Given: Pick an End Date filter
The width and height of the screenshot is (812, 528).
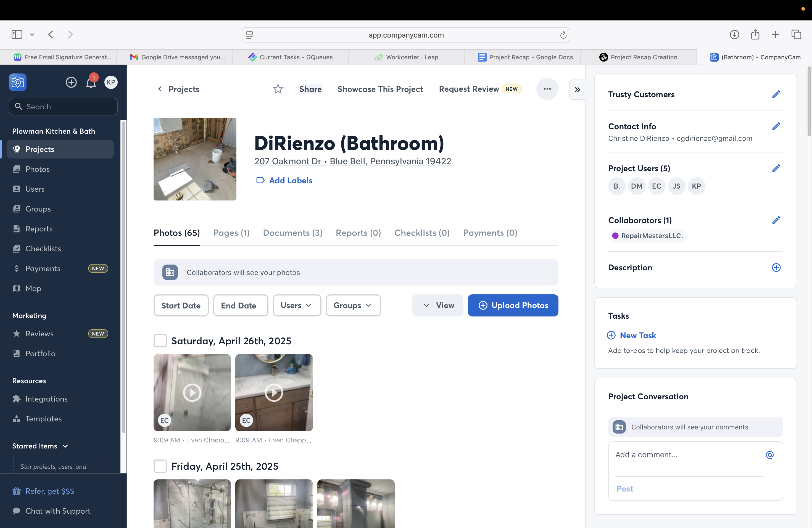Looking at the screenshot, I should pyautogui.click(x=241, y=306).
